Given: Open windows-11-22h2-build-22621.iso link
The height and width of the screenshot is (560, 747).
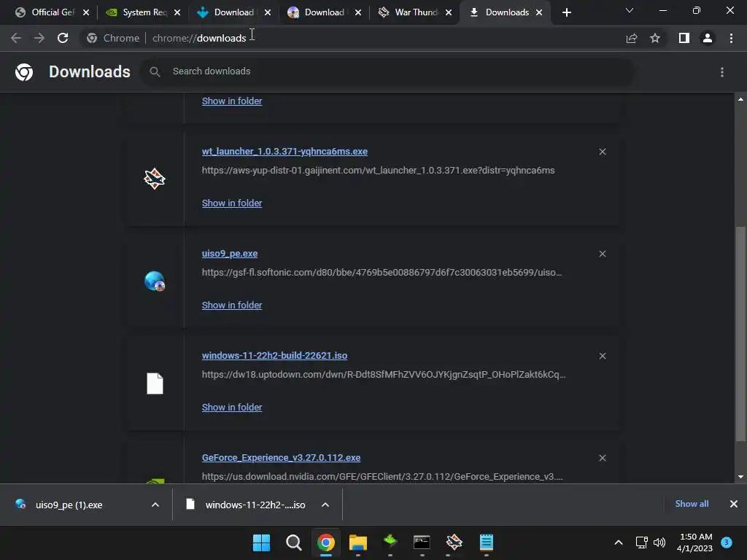Looking at the screenshot, I should tap(274, 356).
